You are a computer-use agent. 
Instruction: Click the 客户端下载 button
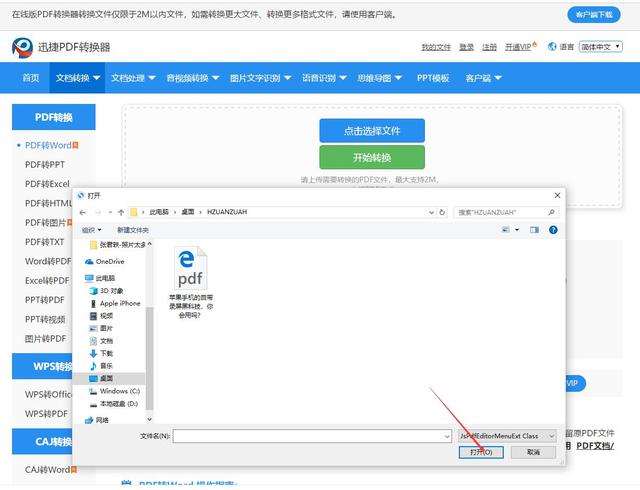click(594, 15)
